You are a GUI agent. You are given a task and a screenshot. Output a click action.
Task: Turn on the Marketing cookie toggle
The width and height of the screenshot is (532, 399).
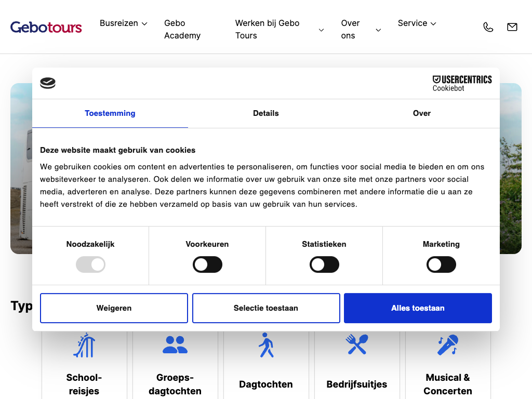(x=441, y=265)
